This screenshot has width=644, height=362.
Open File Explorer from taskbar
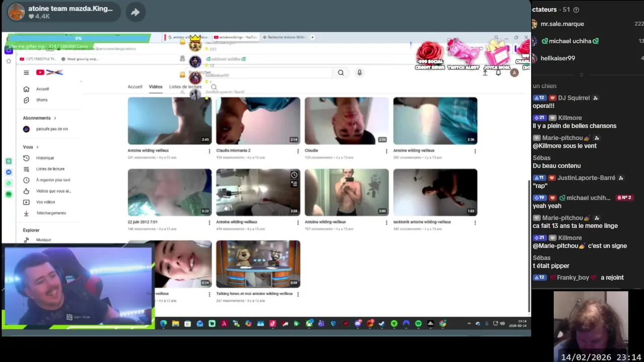click(x=176, y=323)
